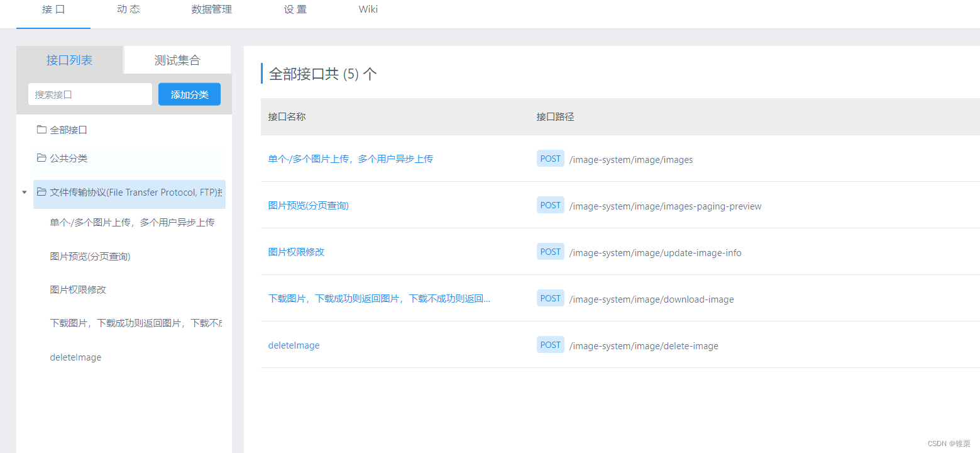Open the 动态 tab
980x453 pixels.
coord(128,9)
